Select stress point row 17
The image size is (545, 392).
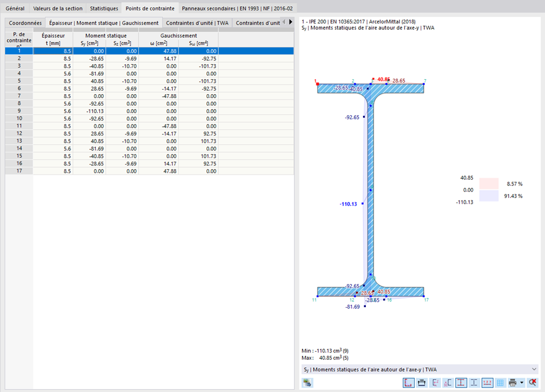tap(149, 172)
